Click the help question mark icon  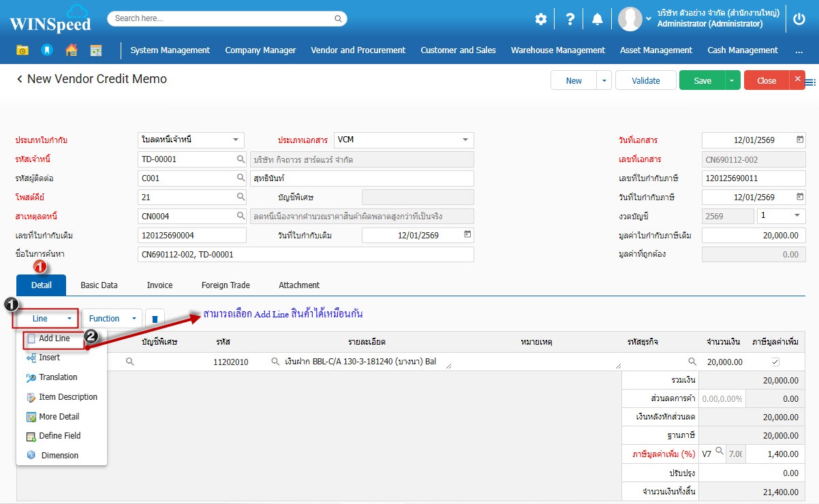pyautogui.click(x=570, y=19)
